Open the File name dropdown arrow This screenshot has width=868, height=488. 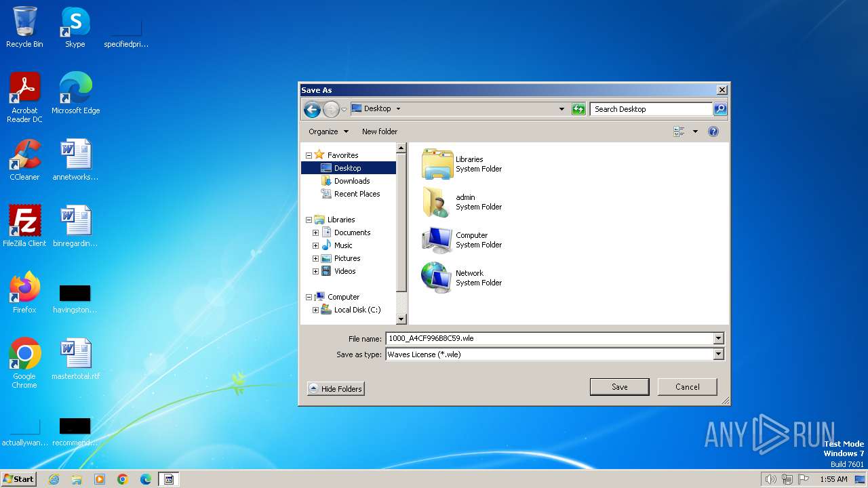[x=718, y=338]
